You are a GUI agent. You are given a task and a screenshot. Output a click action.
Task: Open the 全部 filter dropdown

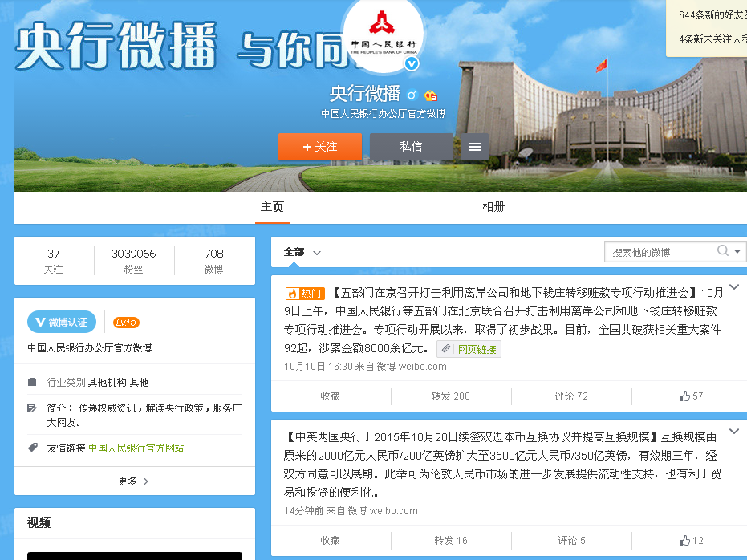[302, 252]
